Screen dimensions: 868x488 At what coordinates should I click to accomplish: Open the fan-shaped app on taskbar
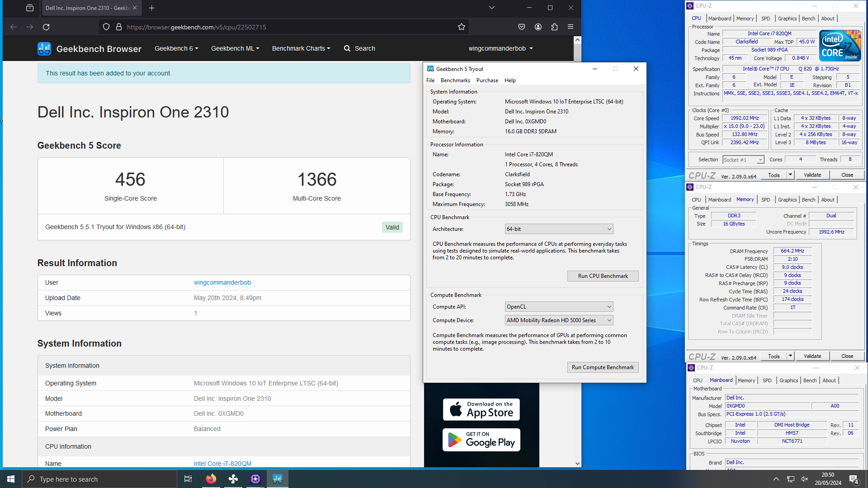[233, 479]
